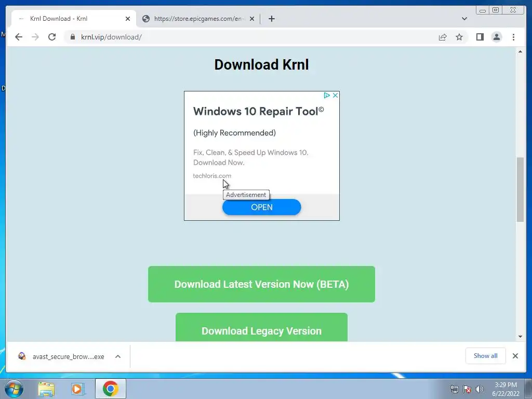Click Download Latest Version Now (BETA)

[262, 284]
